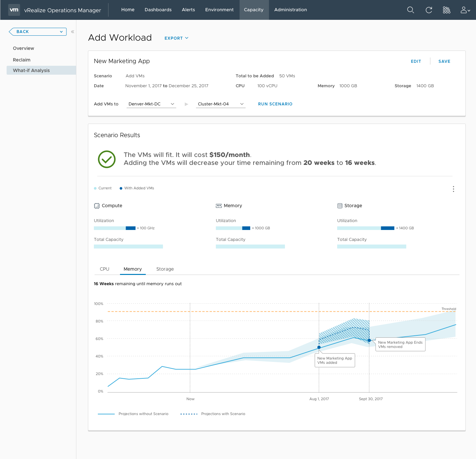Image resolution: width=476 pixels, height=459 pixels.
Task: Open the Cluster-Mkt-04 cluster dropdown
Action: [221, 104]
